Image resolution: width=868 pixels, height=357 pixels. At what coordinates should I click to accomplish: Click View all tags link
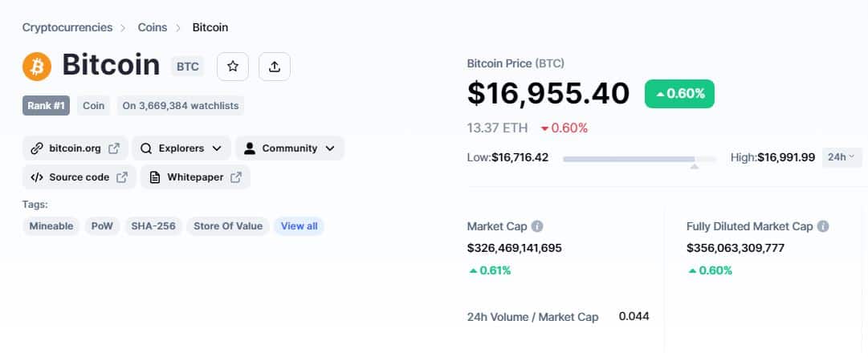tap(299, 225)
